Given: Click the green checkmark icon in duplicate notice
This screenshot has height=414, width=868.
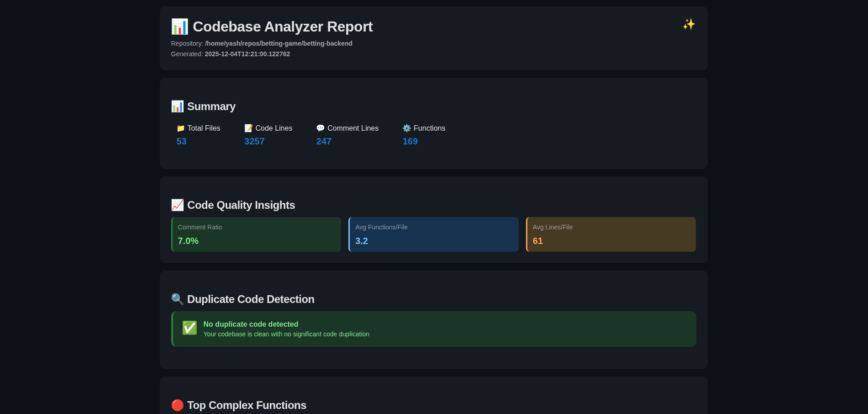Looking at the screenshot, I should coord(189,328).
